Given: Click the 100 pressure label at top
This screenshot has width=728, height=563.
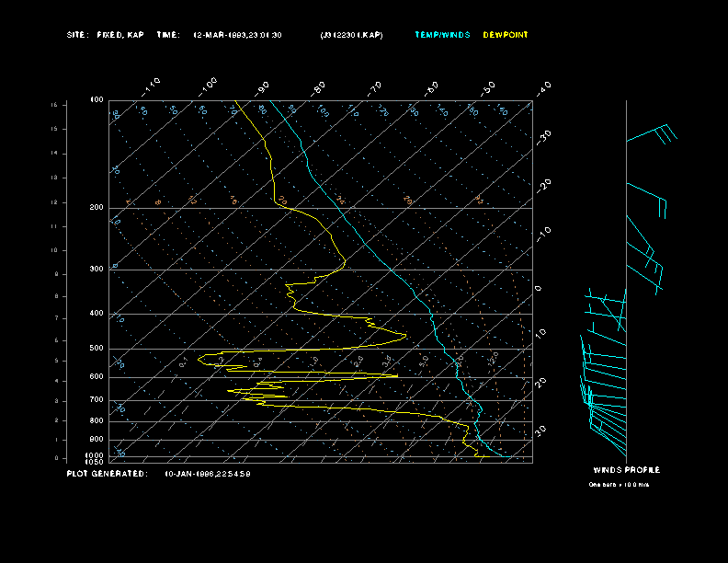Looking at the screenshot, I should click(97, 99).
